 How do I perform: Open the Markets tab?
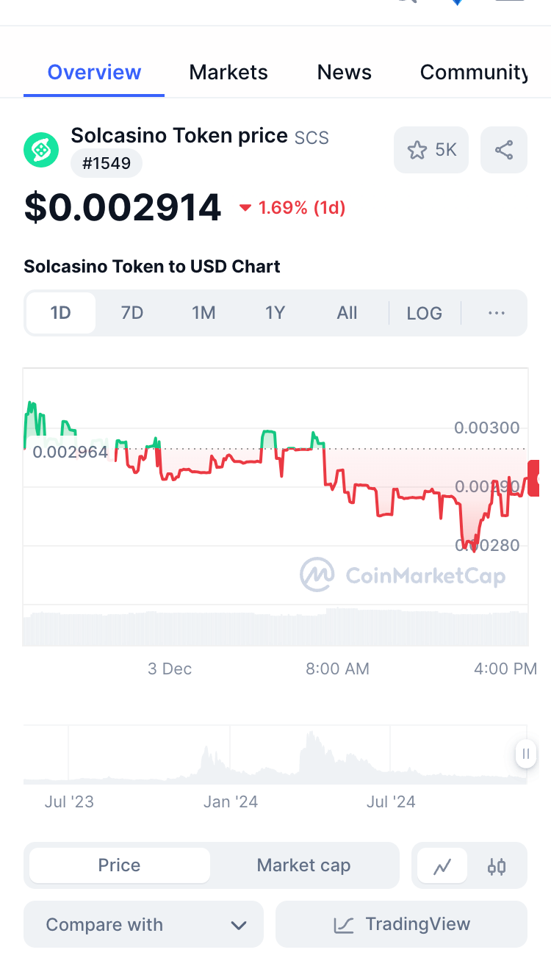point(228,72)
